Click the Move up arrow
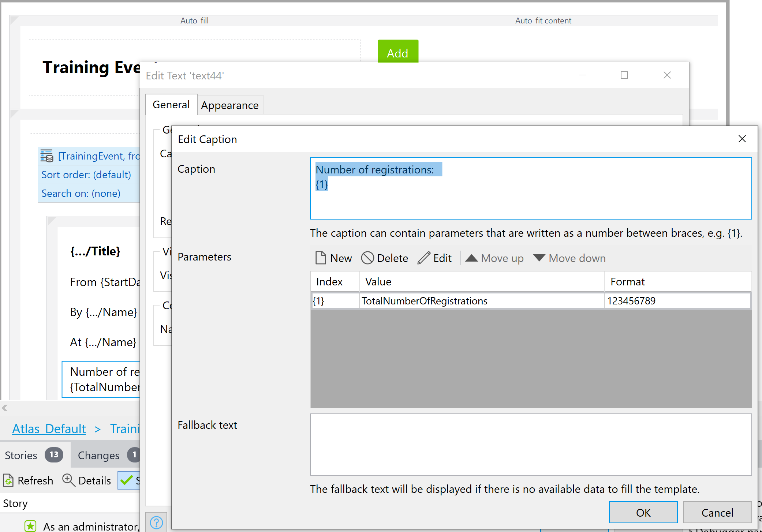762x532 pixels. coord(471,258)
